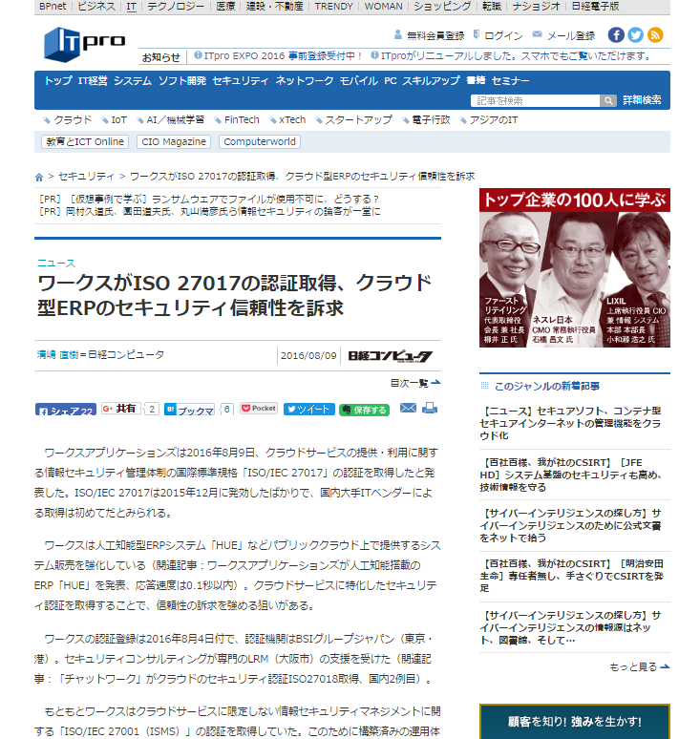Open the スタートアップ topic tag
Viewport: 700px width, 739px height.
point(358,119)
